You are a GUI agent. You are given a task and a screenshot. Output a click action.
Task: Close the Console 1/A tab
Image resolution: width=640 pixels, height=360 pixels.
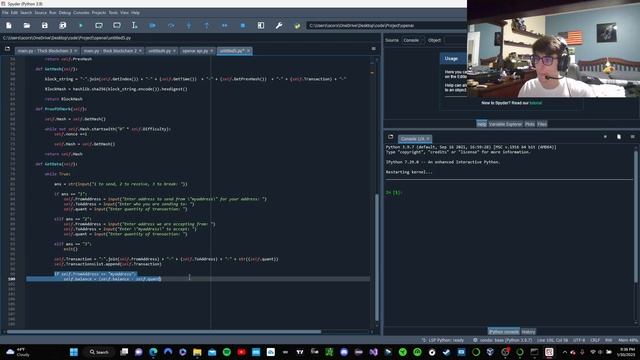pyautogui.click(x=428, y=139)
